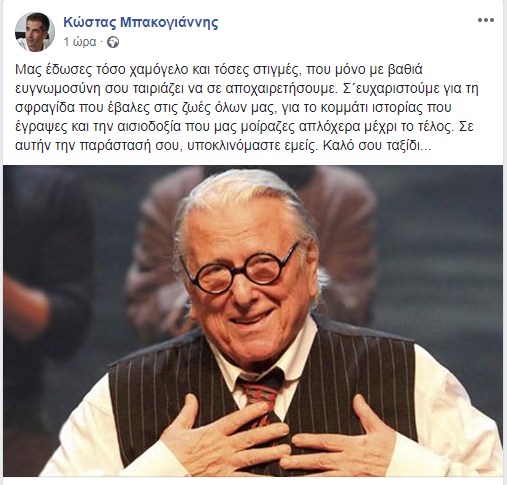This screenshot has width=507, height=485.
Task: Click the globe public-privacy icon
Action: 113,42
